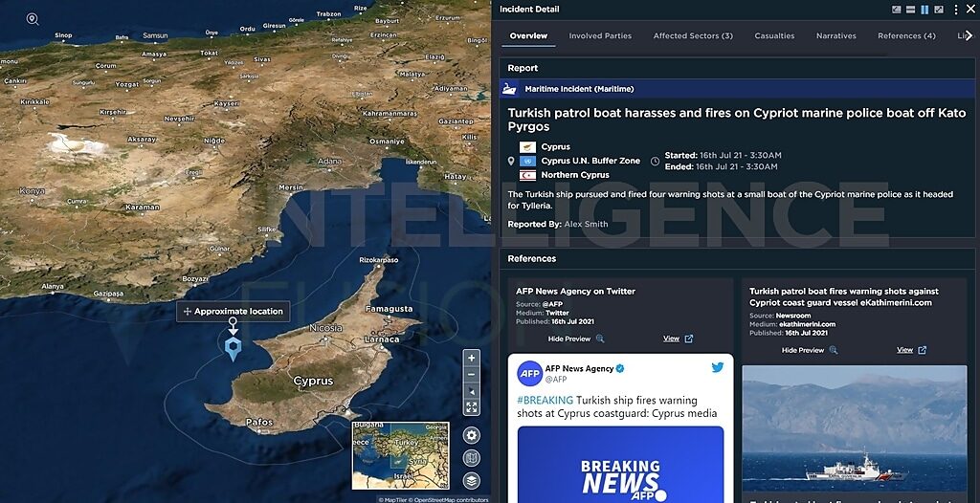Click the Maritime Incident (Maritime) category bar
This screenshot has width=980, height=503.
tap(737, 89)
